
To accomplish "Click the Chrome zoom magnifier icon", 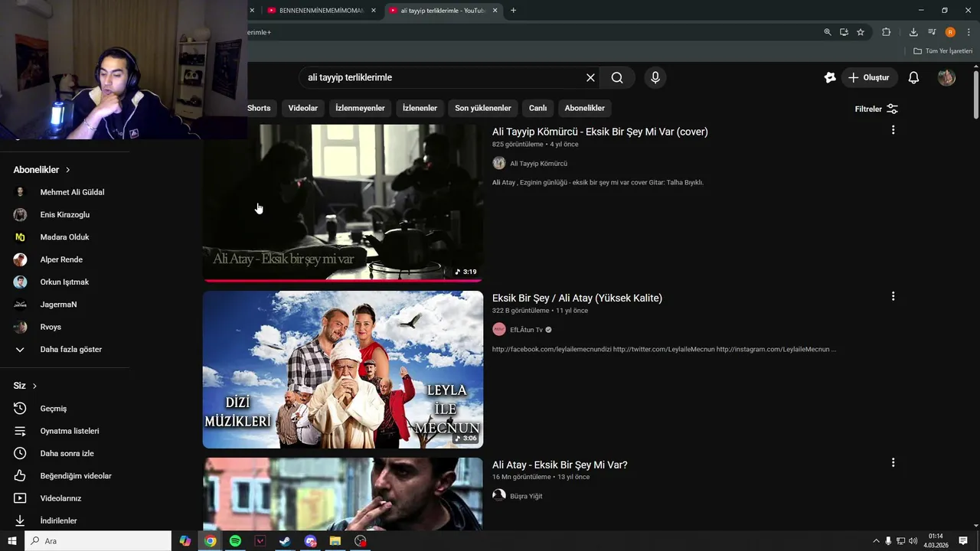I will pyautogui.click(x=828, y=32).
